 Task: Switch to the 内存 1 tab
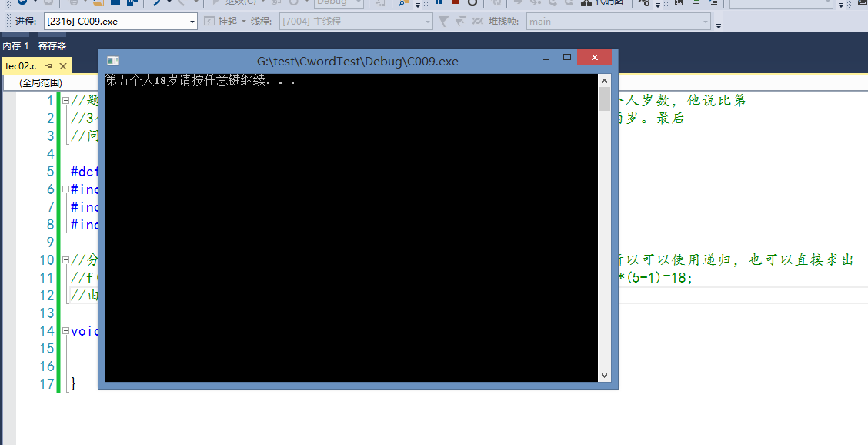click(15, 46)
